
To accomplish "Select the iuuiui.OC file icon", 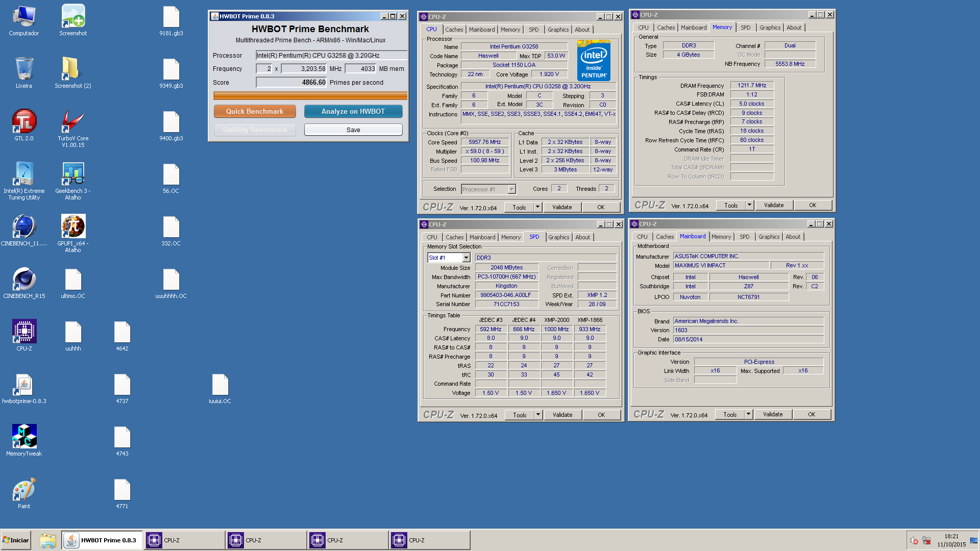I will coord(220,389).
